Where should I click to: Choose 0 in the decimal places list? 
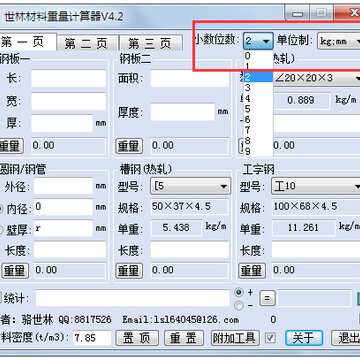258,56
